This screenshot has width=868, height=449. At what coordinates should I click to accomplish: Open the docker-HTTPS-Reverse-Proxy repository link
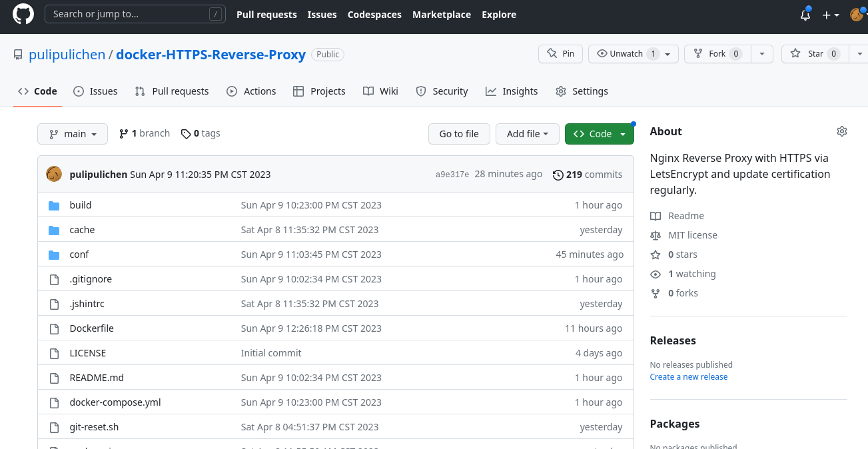point(211,55)
